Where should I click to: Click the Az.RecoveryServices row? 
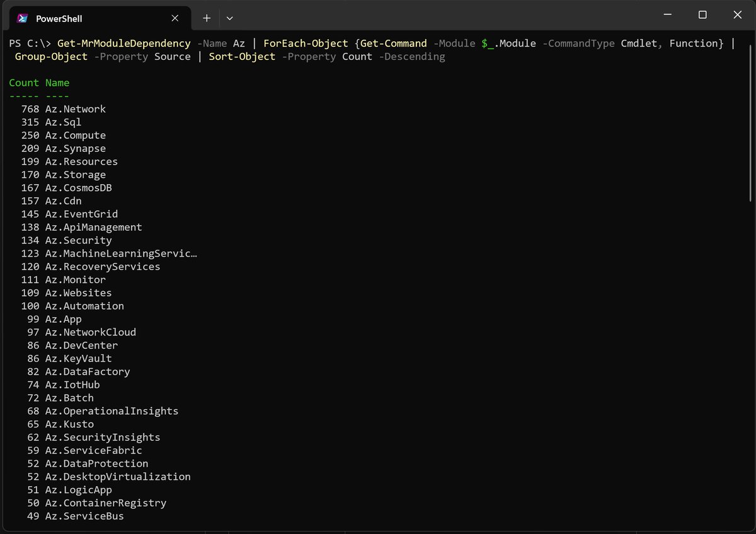point(91,267)
